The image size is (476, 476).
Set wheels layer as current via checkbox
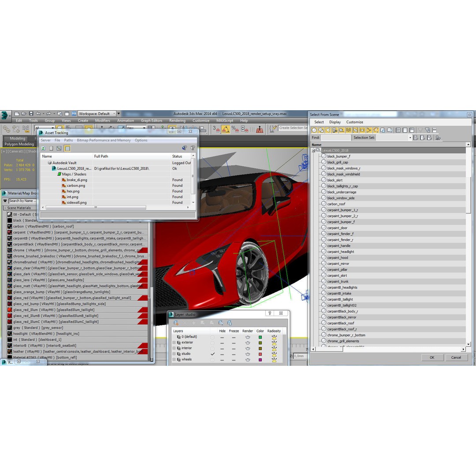click(x=212, y=360)
